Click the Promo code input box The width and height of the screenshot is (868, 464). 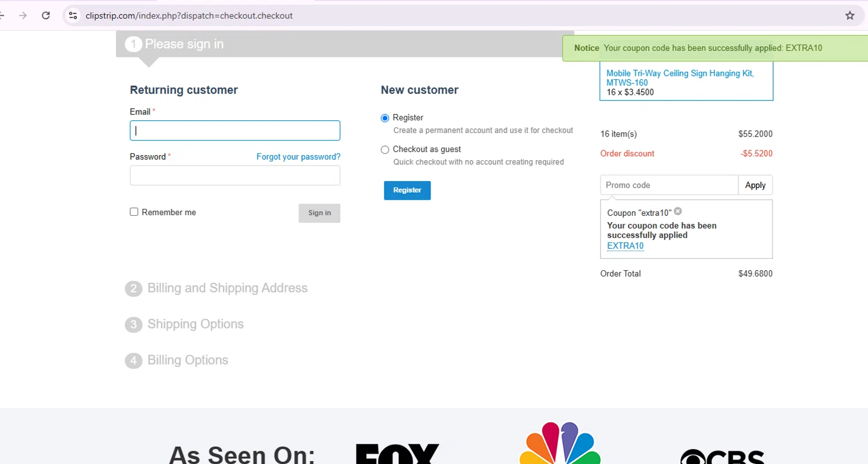[x=670, y=185]
